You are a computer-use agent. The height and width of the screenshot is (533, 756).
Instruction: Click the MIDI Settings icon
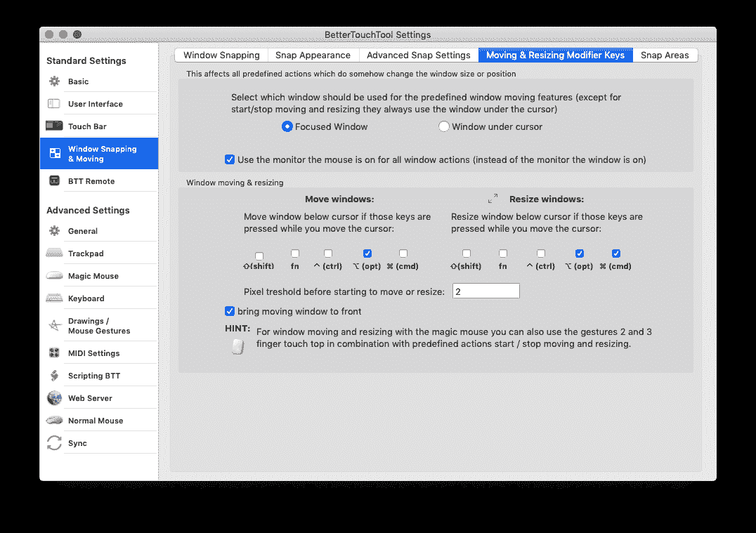coord(55,353)
